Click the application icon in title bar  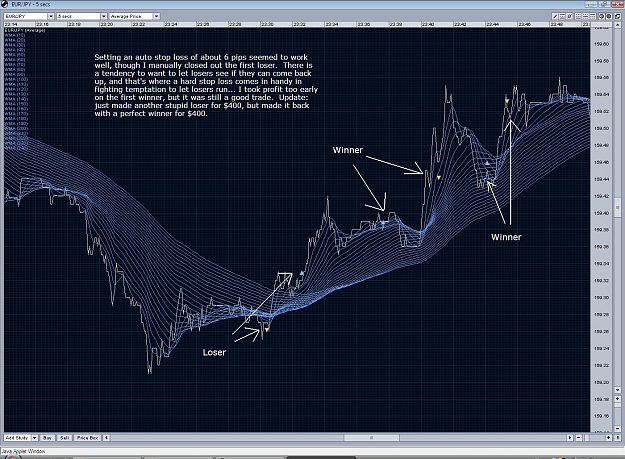pyautogui.click(x=5, y=4)
